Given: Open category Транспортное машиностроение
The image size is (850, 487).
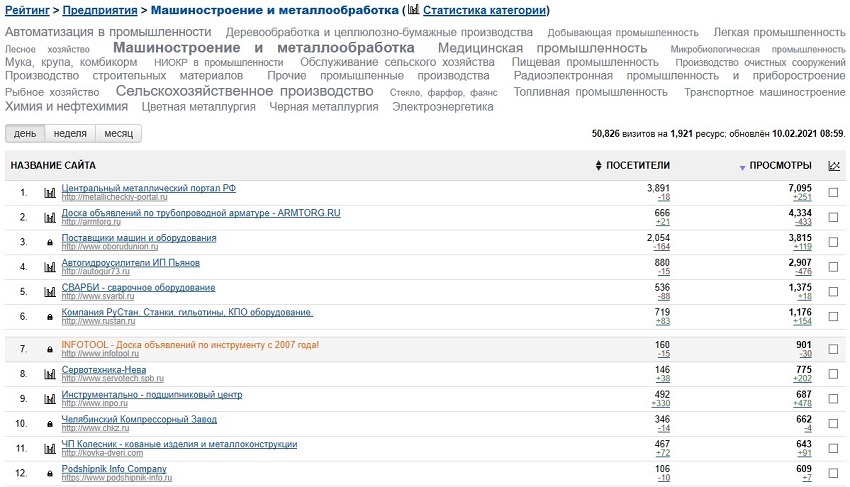Looking at the screenshot, I should 764,92.
